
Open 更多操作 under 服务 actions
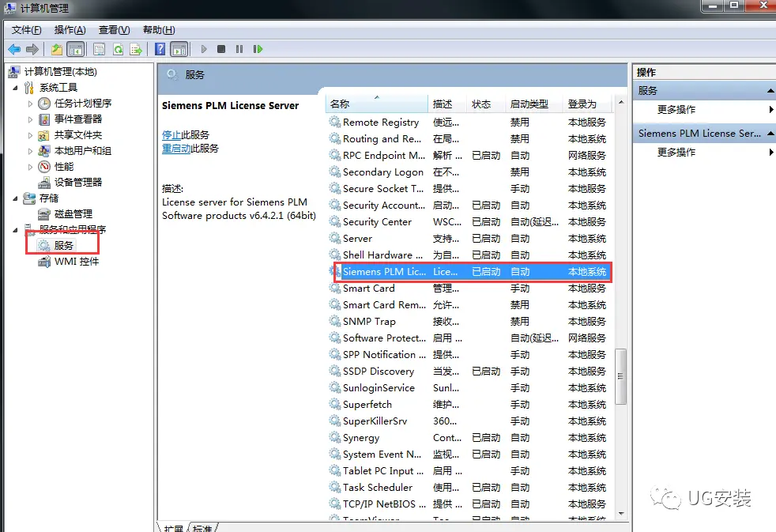[x=676, y=109]
